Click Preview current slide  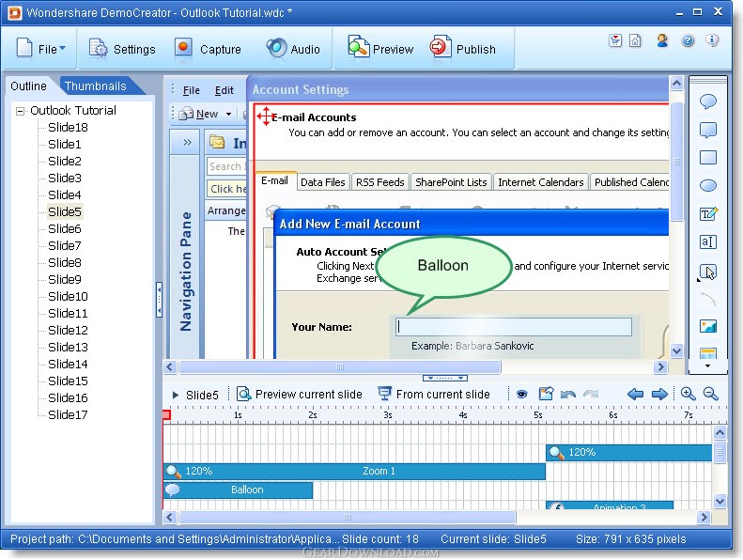coord(299,394)
